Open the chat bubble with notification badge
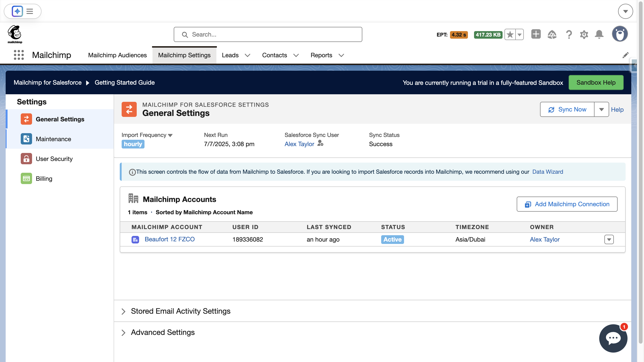This screenshot has height=362, width=644. pyautogui.click(x=613, y=338)
